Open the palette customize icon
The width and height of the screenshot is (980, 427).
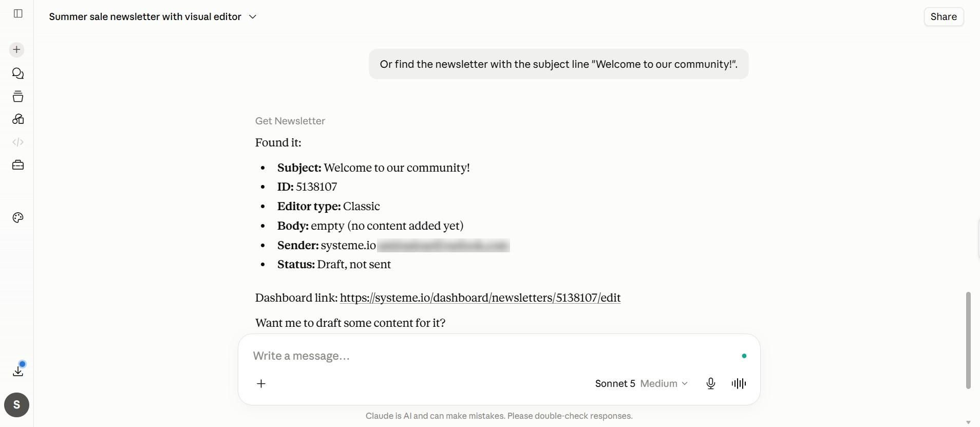tap(18, 218)
